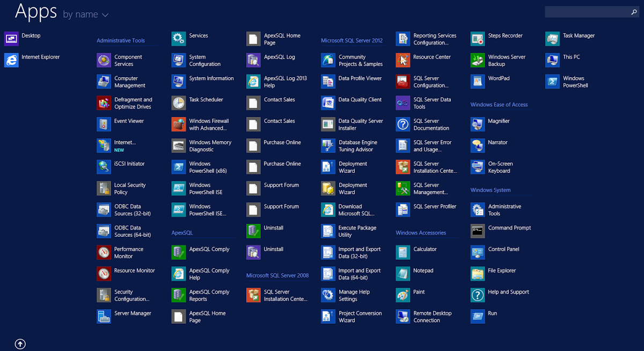This screenshot has width=644, height=351.
Task: Open SQL Server Data Tools icon
Action: click(x=403, y=103)
